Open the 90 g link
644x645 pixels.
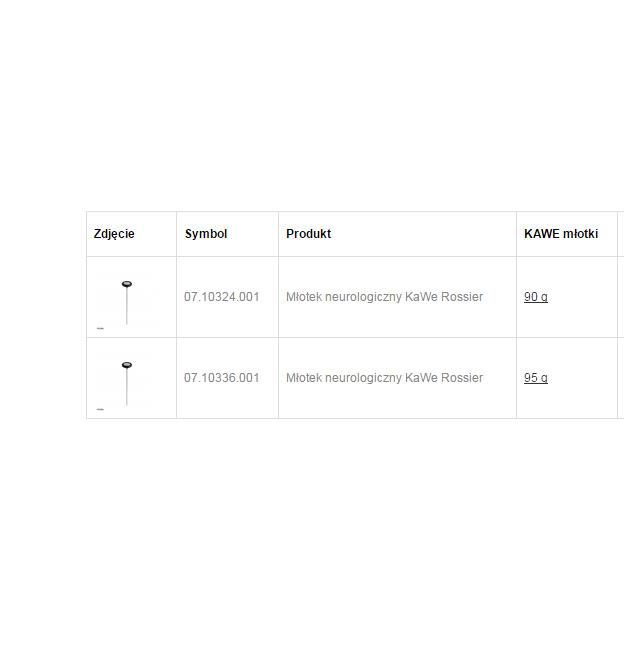pyautogui.click(x=536, y=297)
